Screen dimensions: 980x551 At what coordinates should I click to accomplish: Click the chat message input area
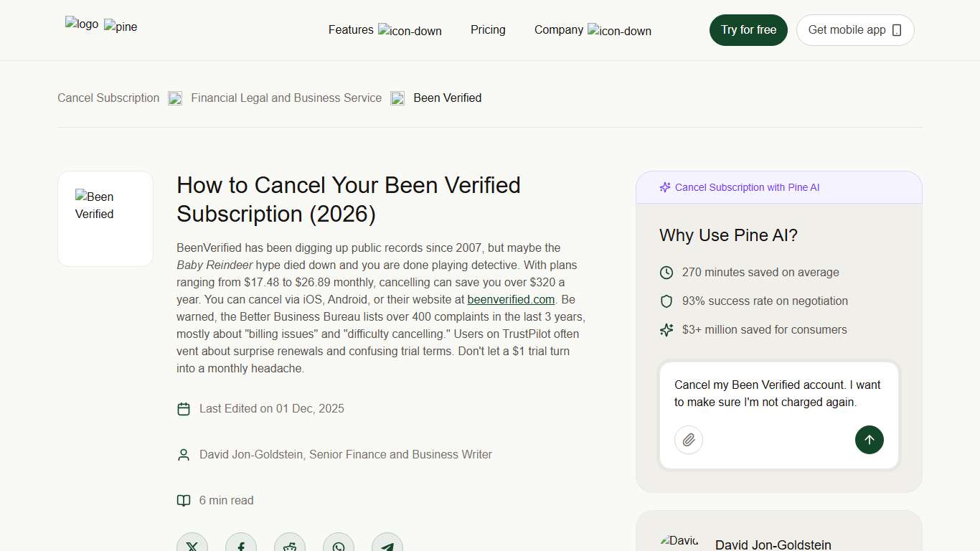[x=777, y=393]
